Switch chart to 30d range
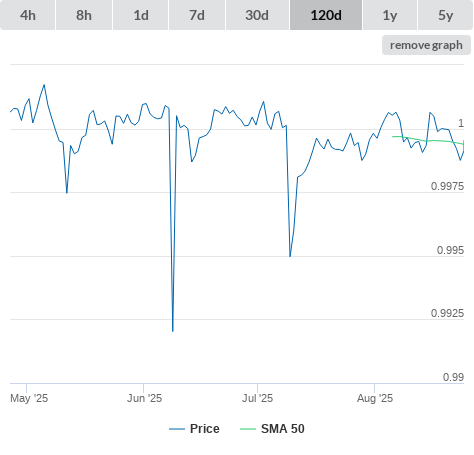 click(x=257, y=15)
